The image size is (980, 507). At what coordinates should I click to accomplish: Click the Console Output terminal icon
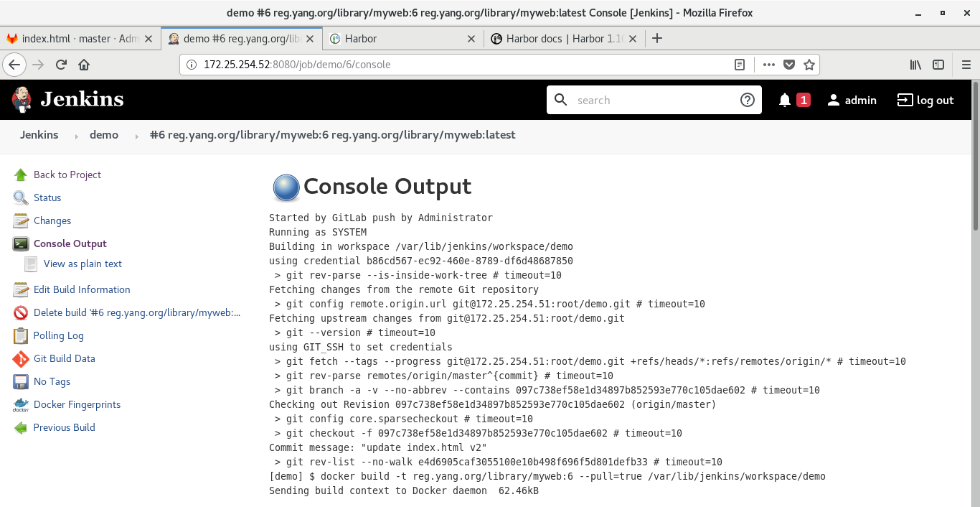coord(21,243)
